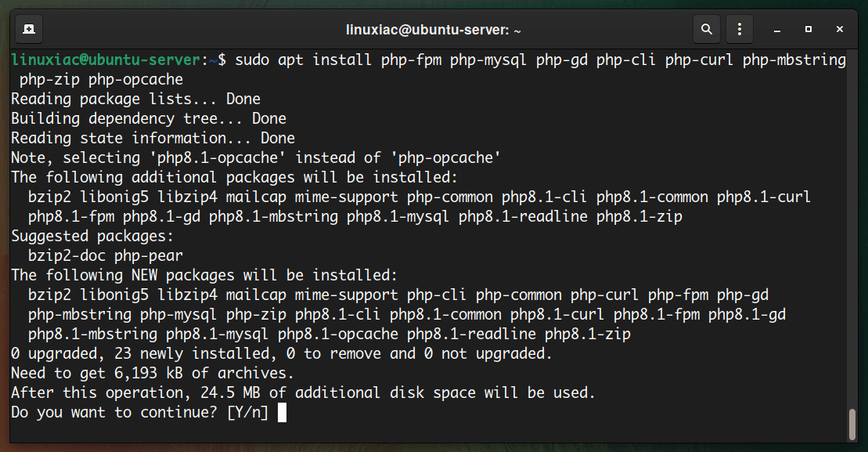Click the cursor block after [Y/n]
The height and width of the screenshot is (452, 868).
pyautogui.click(x=282, y=413)
